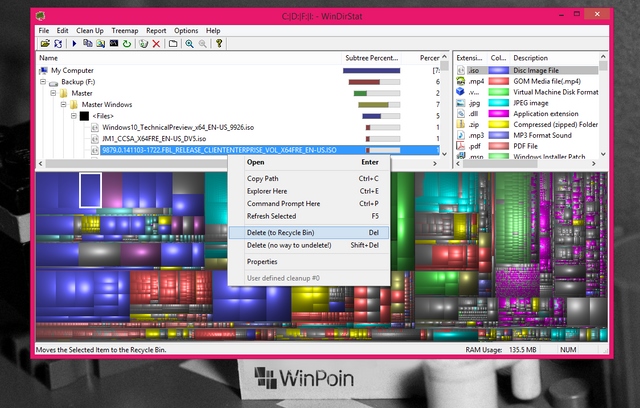Click the Help question mark icon

(219, 43)
